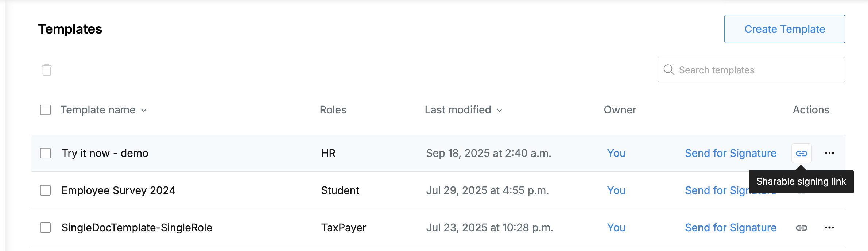This screenshot has width=868, height=251.
Task: Open the Employee Survey 2024 template
Action: [x=118, y=190]
